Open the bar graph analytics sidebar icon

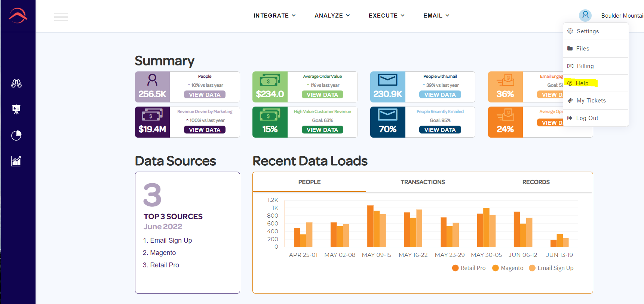[16, 161]
